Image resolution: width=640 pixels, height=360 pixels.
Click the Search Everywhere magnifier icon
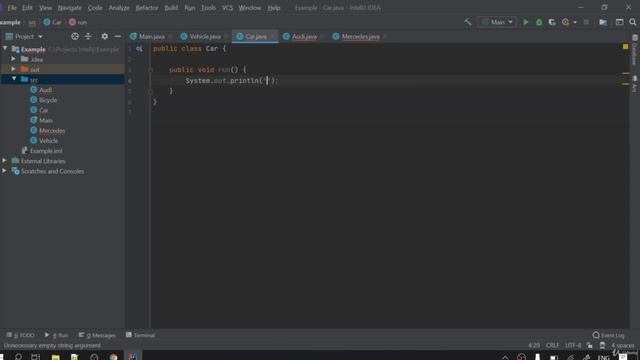click(633, 22)
